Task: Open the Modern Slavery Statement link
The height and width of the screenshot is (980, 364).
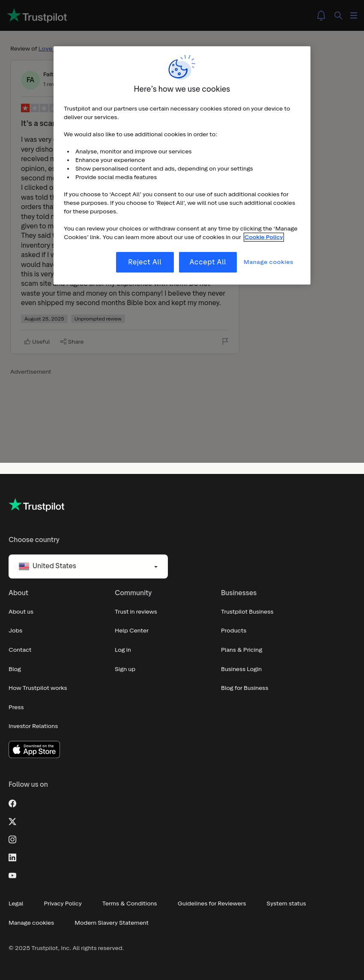Action: click(x=112, y=923)
